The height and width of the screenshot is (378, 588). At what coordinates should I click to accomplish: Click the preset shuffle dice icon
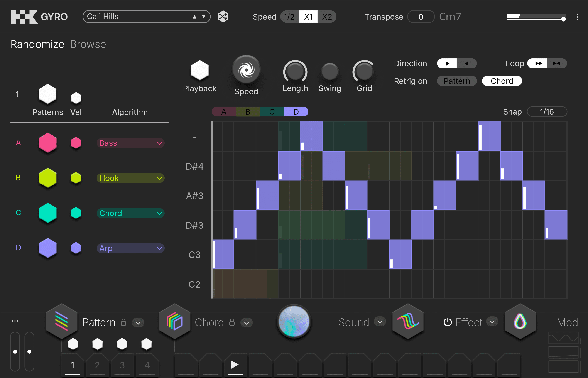click(223, 17)
